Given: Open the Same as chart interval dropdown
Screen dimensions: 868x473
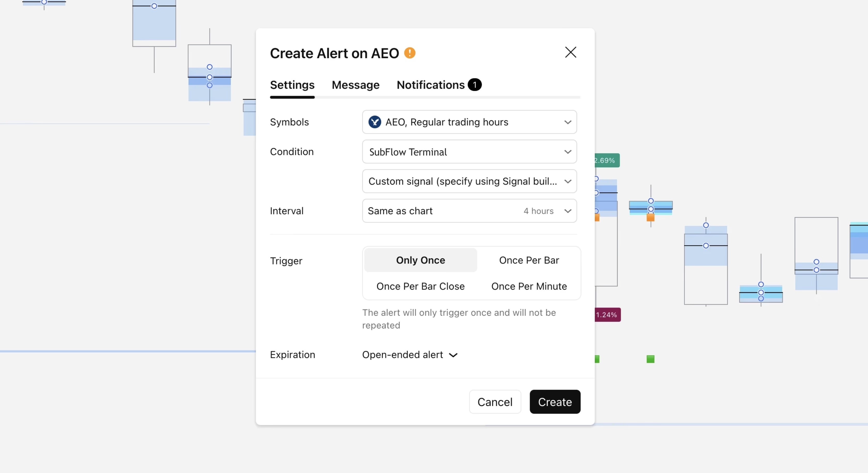Looking at the screenshot, I should 469,211.
